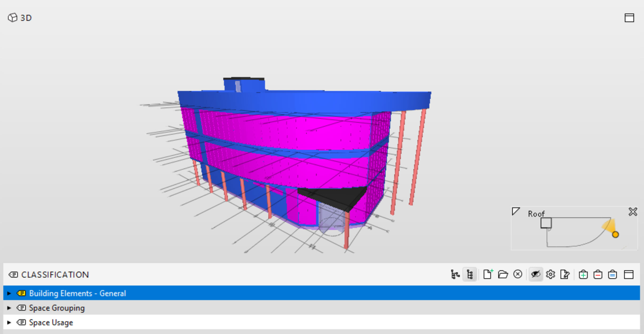Remove elements from the selection basket

point(598,274)
